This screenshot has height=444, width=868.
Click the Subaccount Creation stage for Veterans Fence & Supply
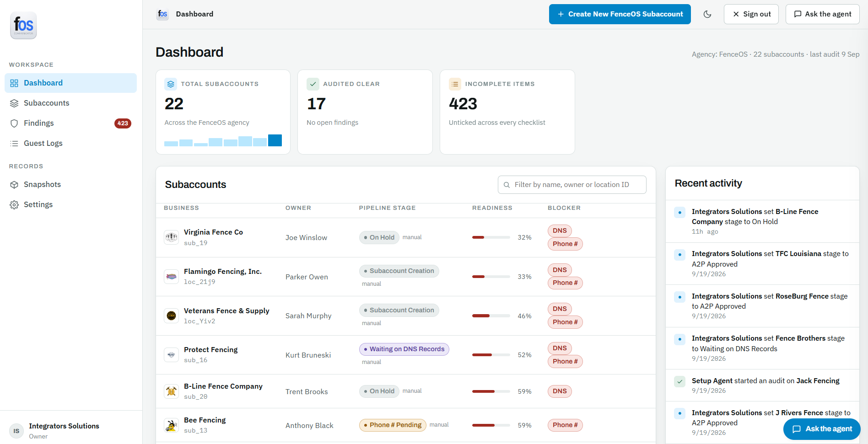tap(399, 310)
